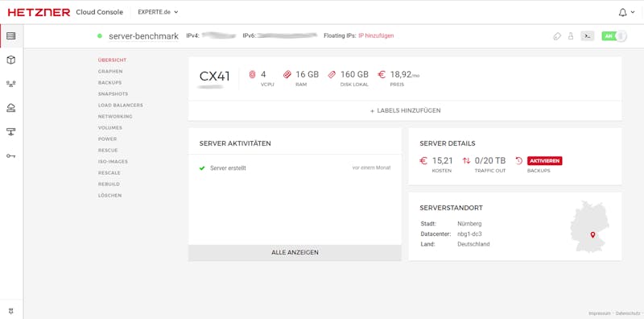Image resolution: width=644 pixels, height=319 pixels.
Task: Click the backups clock icon
Action: point(519,161)
